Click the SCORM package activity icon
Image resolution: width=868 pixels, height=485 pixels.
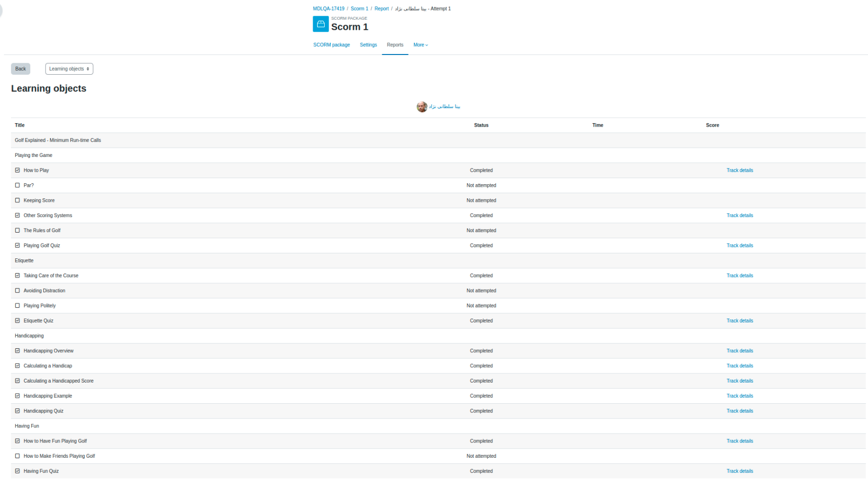tap(321, 24)
